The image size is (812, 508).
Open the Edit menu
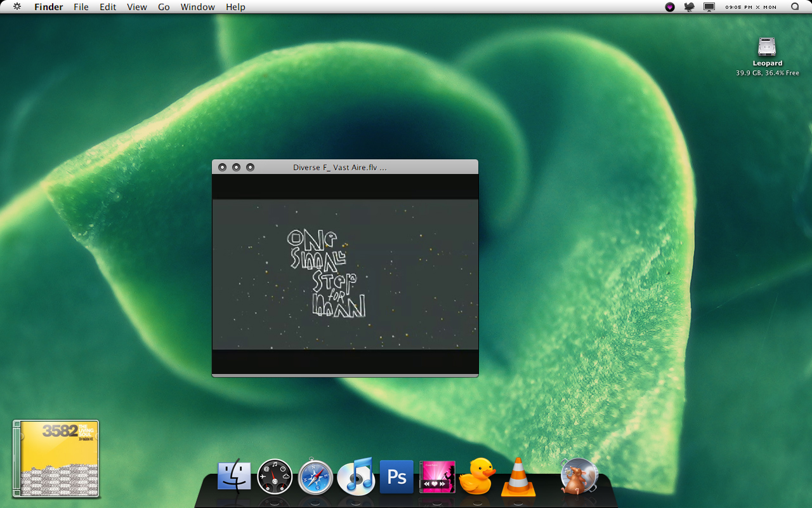pyautogui.click(x=108, y=7)
